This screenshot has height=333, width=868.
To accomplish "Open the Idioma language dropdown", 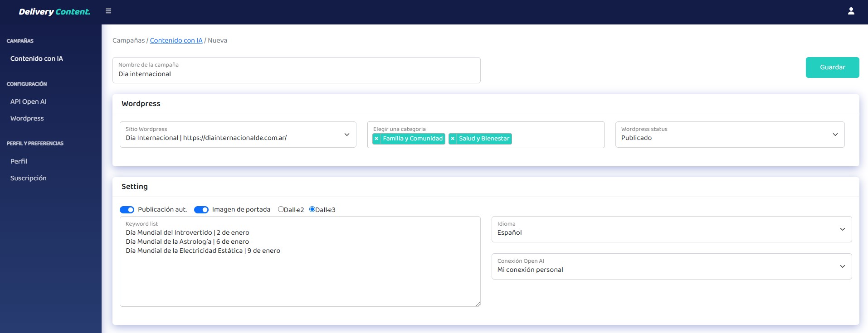I will coord(671,229).
